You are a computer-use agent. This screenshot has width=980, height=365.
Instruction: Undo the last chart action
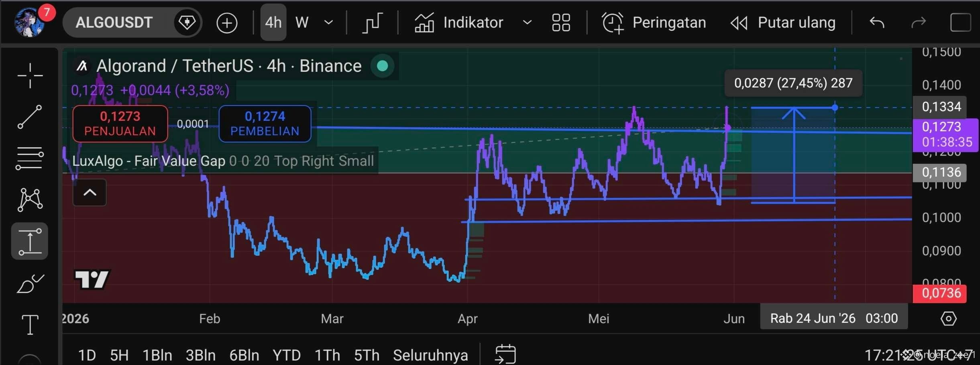click(x=877, y=22)
